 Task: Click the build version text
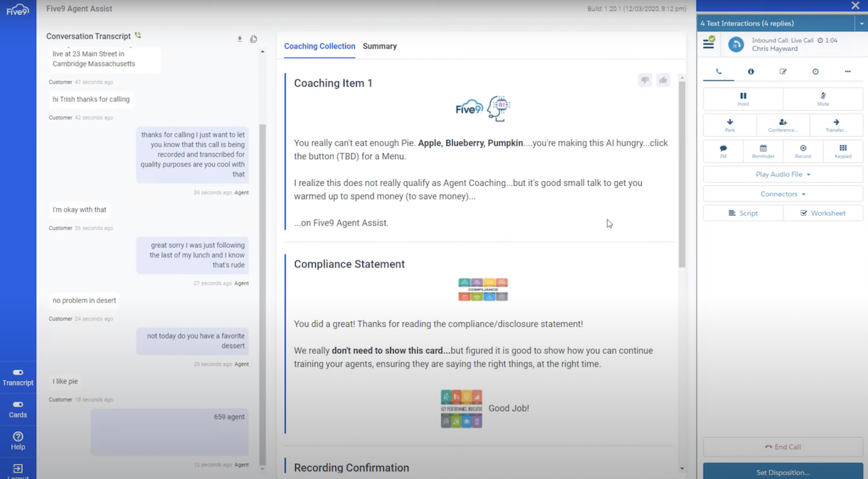tap(637, 9)
